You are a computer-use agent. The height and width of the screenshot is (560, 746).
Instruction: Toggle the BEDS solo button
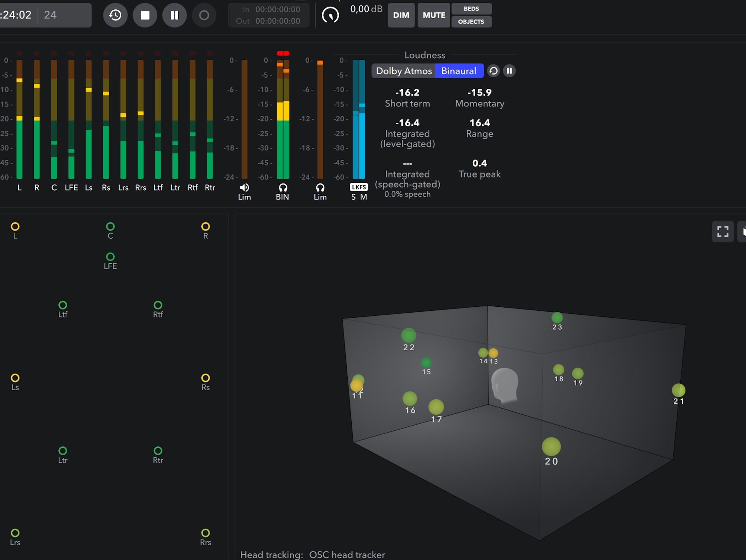point(471,9)
